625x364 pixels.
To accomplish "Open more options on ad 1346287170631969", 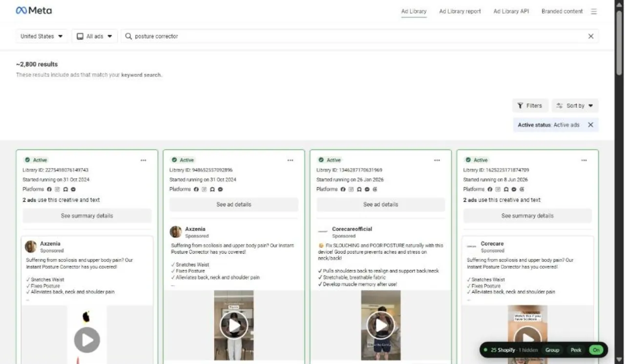I will pos(437,160).
